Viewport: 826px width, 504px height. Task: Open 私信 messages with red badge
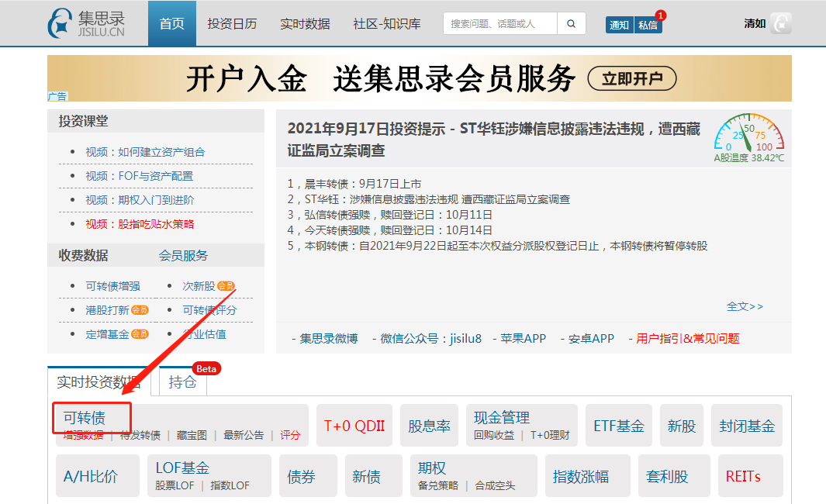(x=648, y=25)
